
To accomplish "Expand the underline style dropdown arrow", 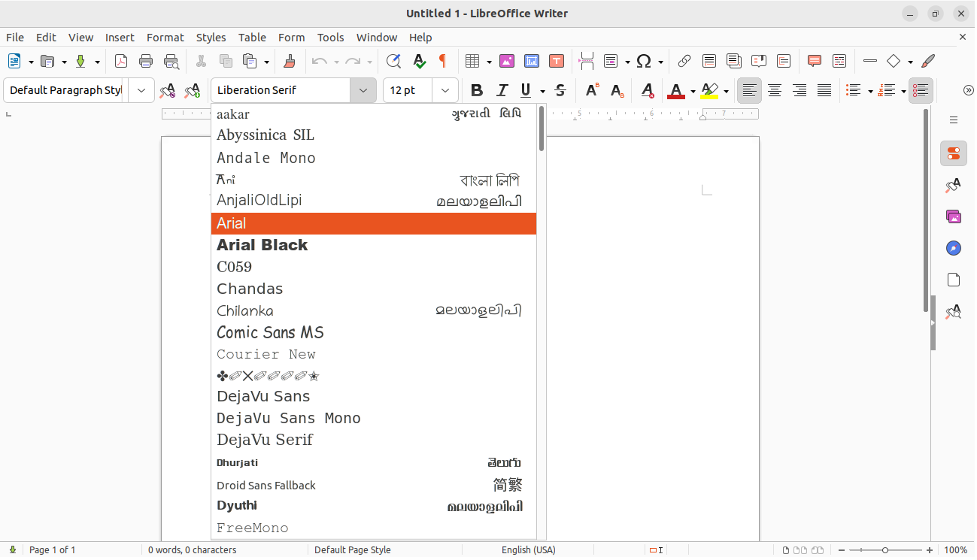I will [x=542, y=91].
